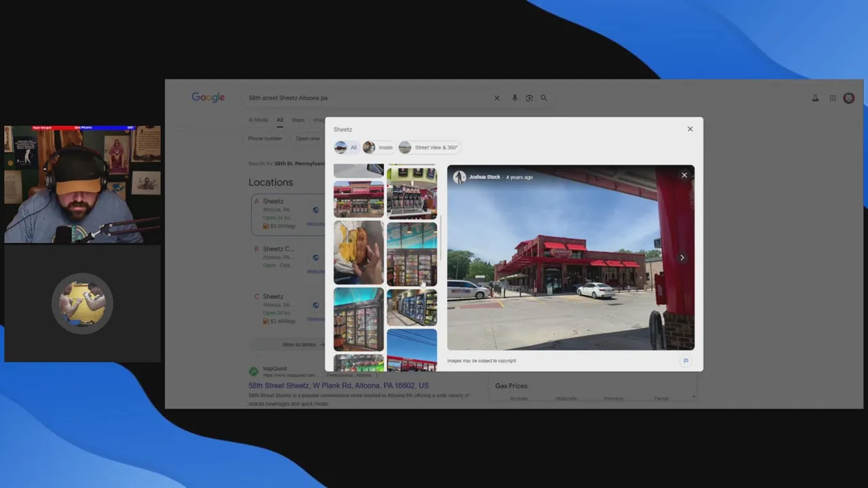Click the streamer webcam feed
The height and width of the screenshot is (488, 868).
point(82,184)
